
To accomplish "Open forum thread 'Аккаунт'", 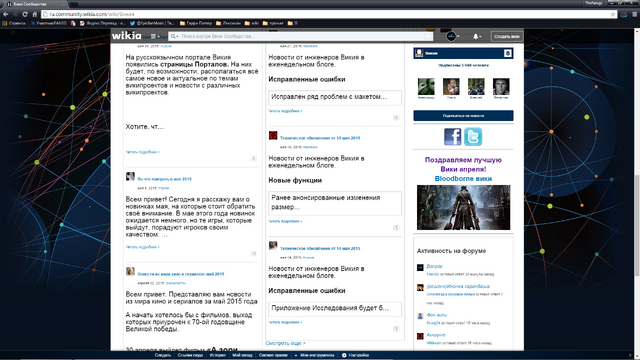I will 436,335.
